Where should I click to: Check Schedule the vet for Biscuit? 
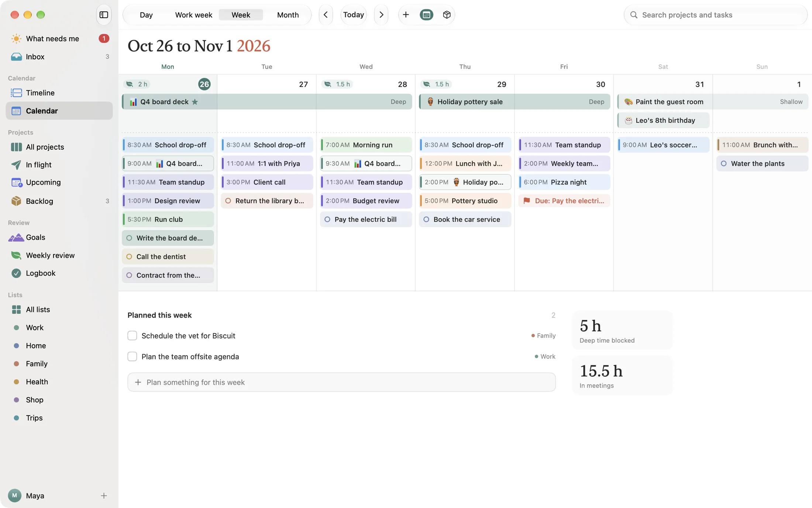click(x=132, y=335)
